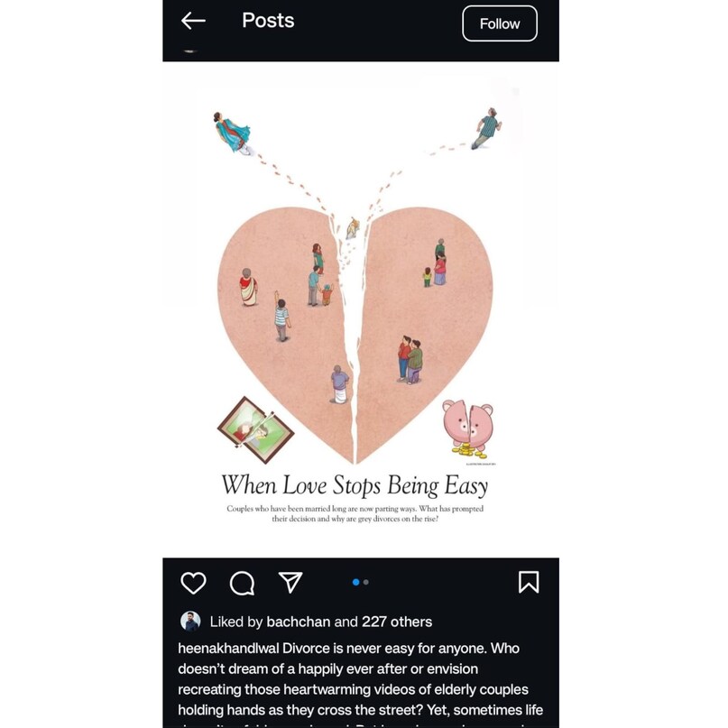Like the post with heart icon
The image size is (728, 728).
tap(193, 583)
